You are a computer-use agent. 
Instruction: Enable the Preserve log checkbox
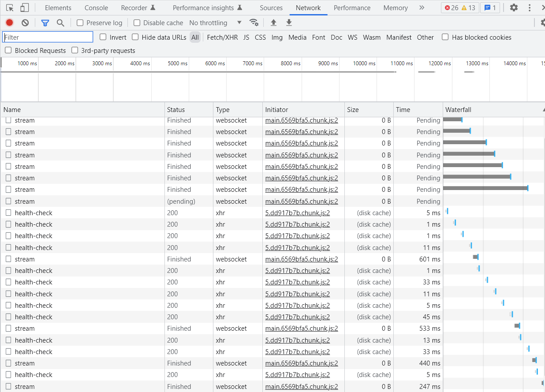[x=80, y=22]
